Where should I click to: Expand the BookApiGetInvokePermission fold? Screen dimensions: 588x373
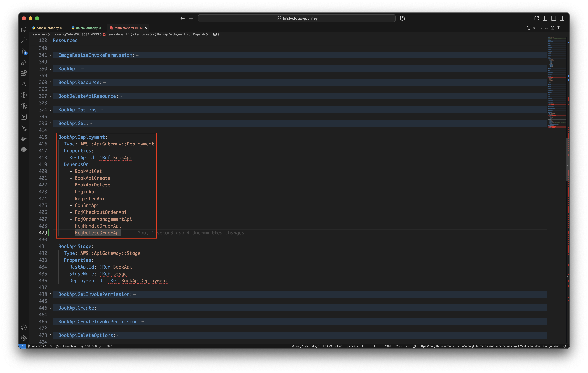tap(51, 294)
